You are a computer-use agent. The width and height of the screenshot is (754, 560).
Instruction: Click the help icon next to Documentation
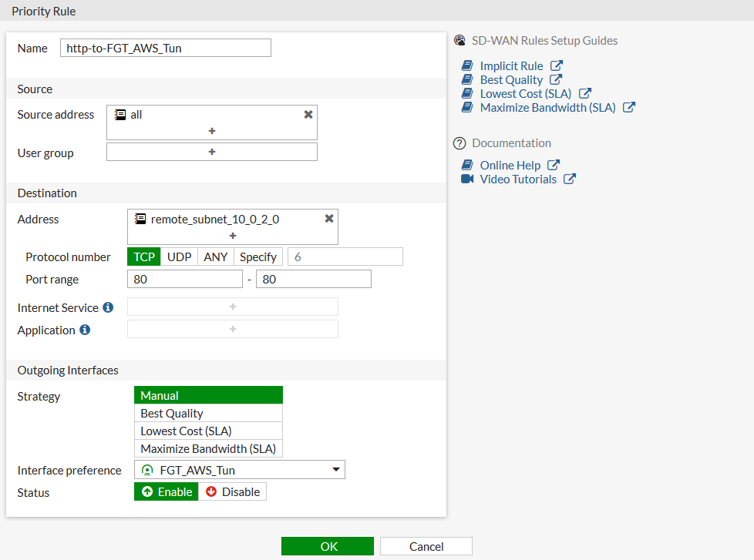point(460,143)
